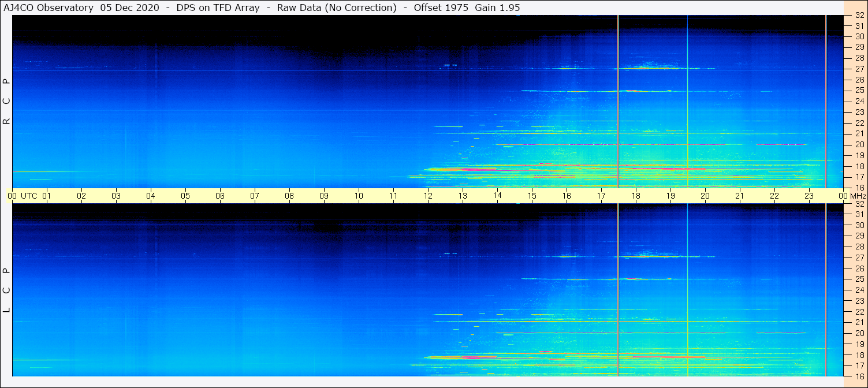Click the 26 frequency label in LCP panel

point(859,268)
